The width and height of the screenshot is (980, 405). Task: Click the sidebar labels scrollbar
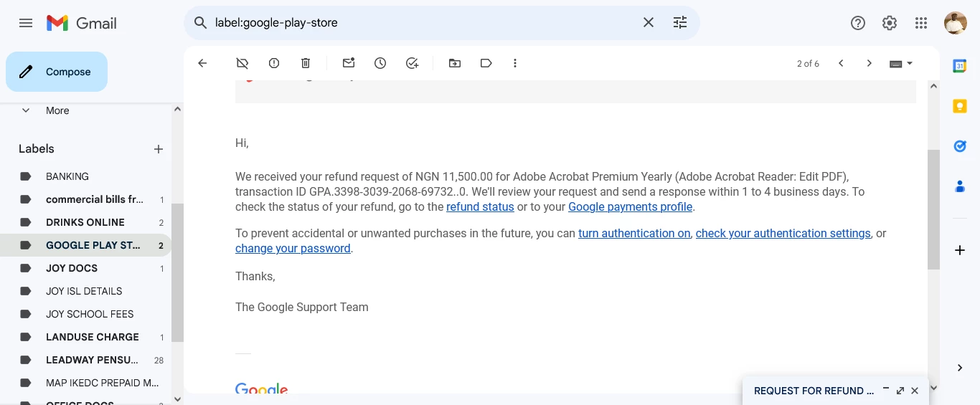click(x=177, y=272)
